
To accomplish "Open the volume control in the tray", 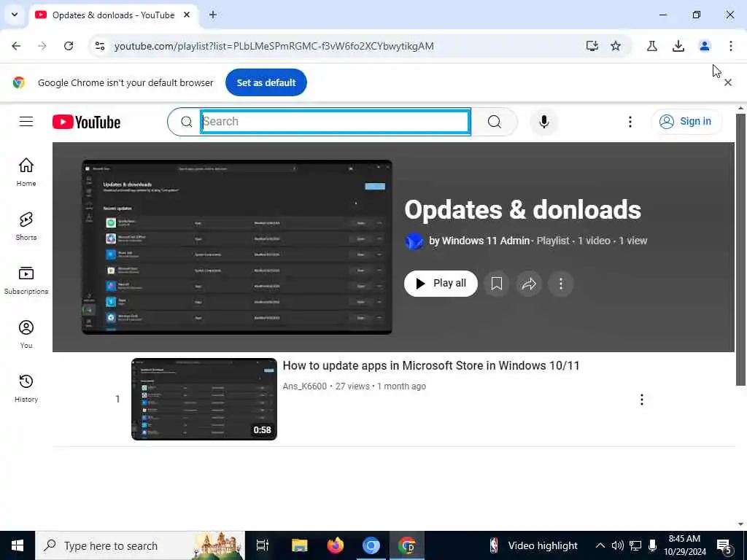I will coord(617,545).
